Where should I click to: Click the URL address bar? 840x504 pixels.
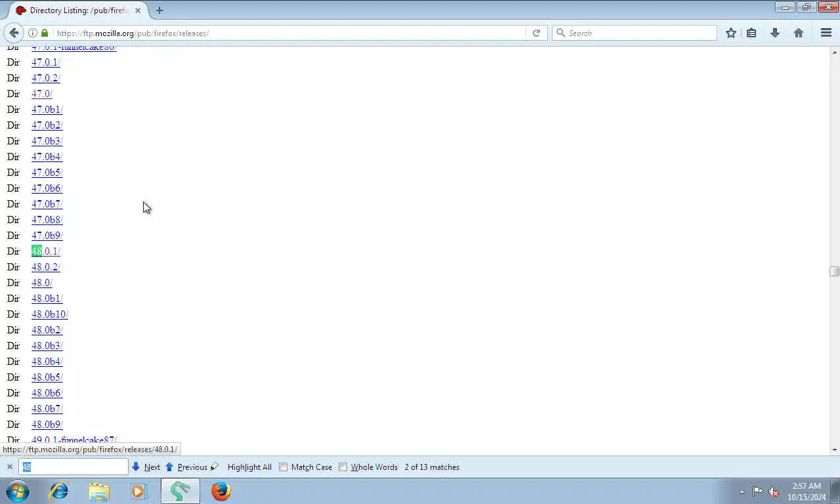coord(289,33)
